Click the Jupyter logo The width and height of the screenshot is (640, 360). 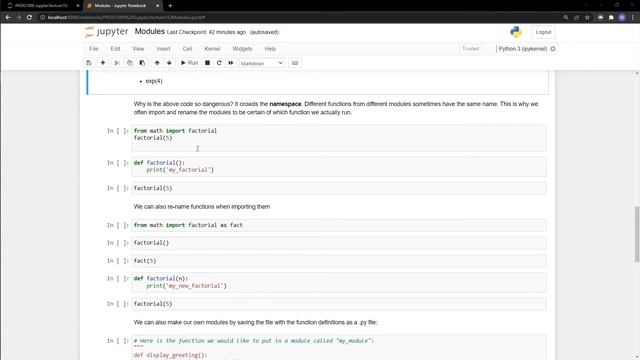107,32
